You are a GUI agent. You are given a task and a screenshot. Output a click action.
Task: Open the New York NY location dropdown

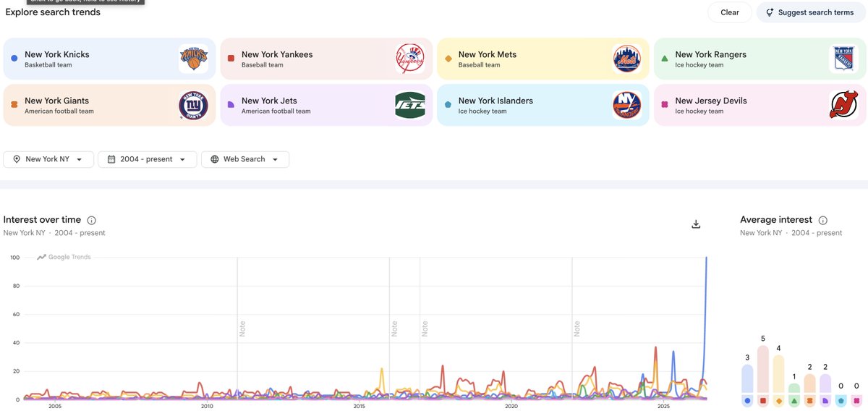[48, 159]
